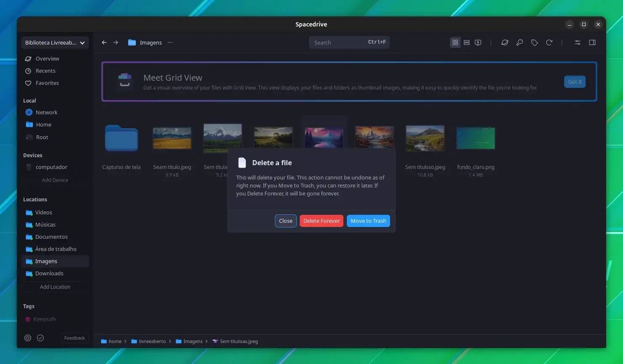Expand the Biblioteca Livreeab library dropdown

coord(55,42)
